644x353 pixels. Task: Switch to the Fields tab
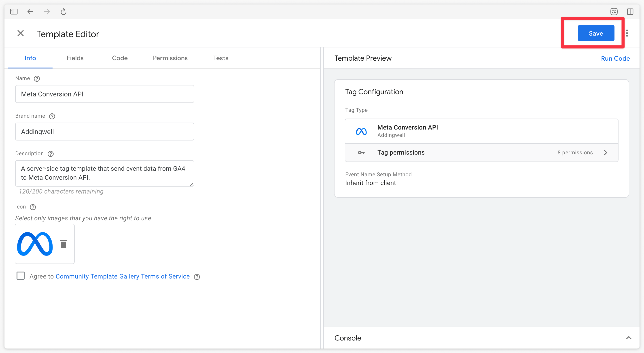tap(75, 58)
